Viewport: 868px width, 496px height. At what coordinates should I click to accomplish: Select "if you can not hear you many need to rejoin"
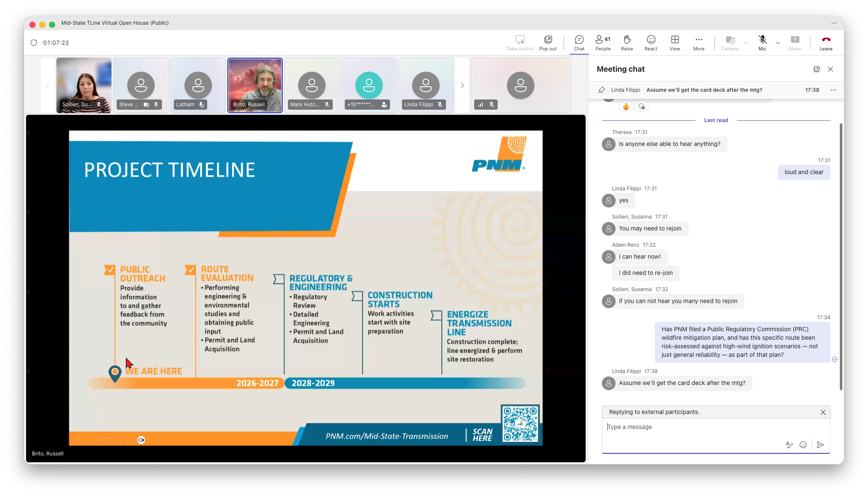coord(678,301)
